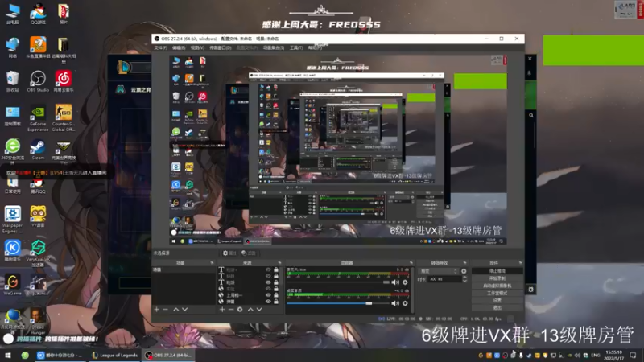This screenshot has height=362, width=644.
Task: Pop out the Scene Transitions dock panel
Action: click(465, 263)
